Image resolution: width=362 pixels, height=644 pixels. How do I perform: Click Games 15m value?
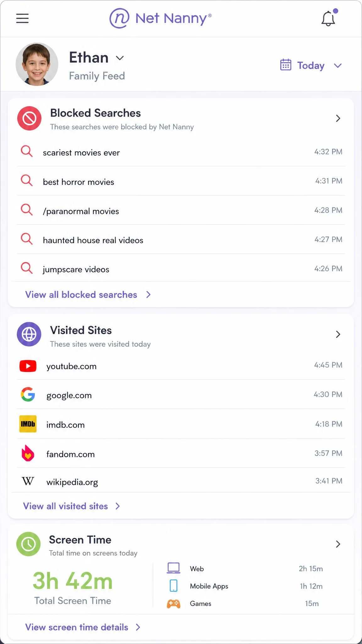pos(312,603)
